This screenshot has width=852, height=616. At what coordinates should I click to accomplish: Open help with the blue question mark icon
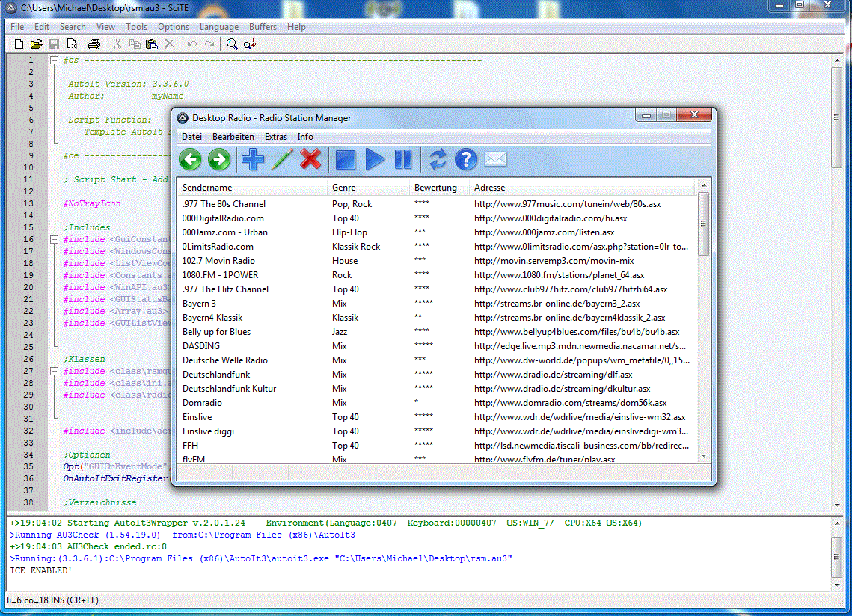(x=466, y=159)
